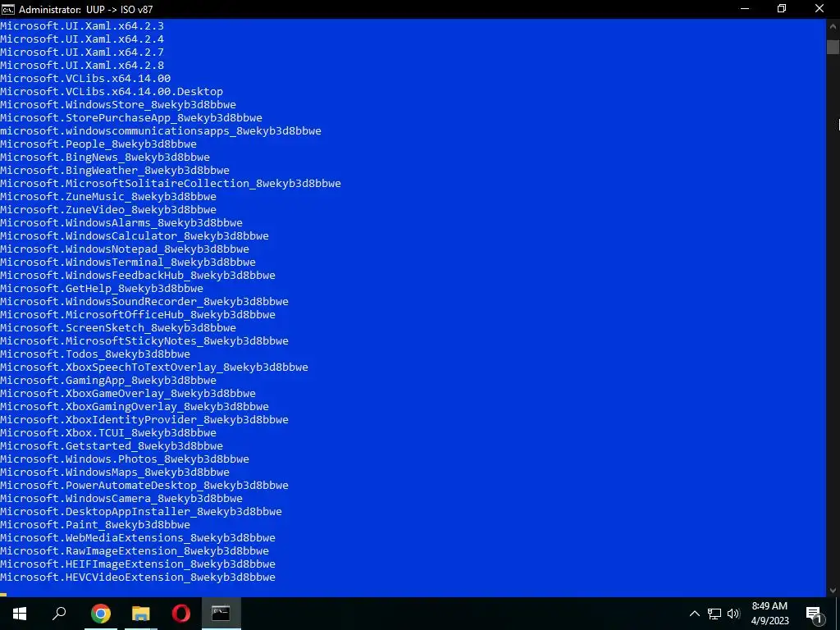Click the Microsoft.XboxSpeechToTextOverlay line
This screenshot has height=630, width=840.
(x=154, y=367)
